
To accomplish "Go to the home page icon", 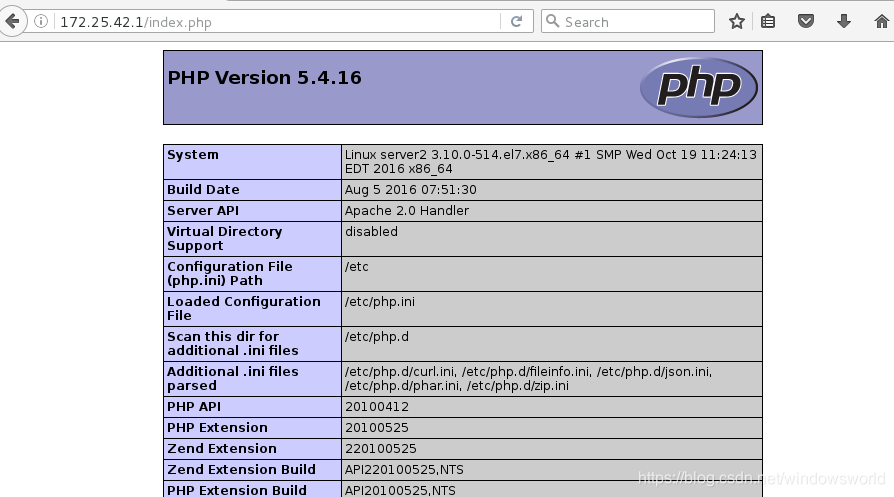I will (881, 22).
